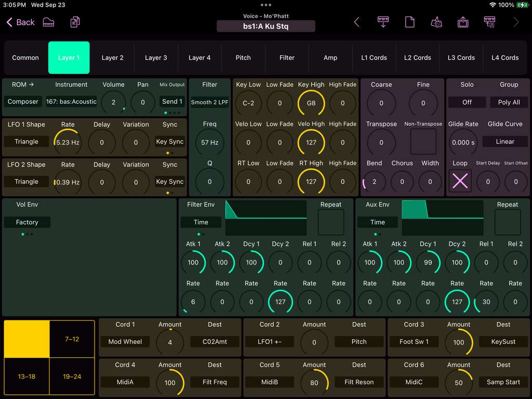
Task: Enable Aux Env Repeat checkbox
Action: (x=507, y=222)
